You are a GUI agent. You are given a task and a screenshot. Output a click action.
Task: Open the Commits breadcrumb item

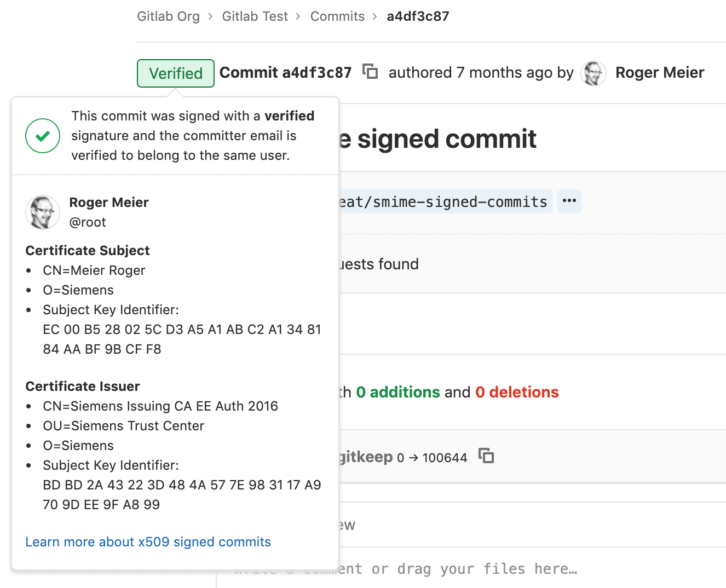click(337, 16)
